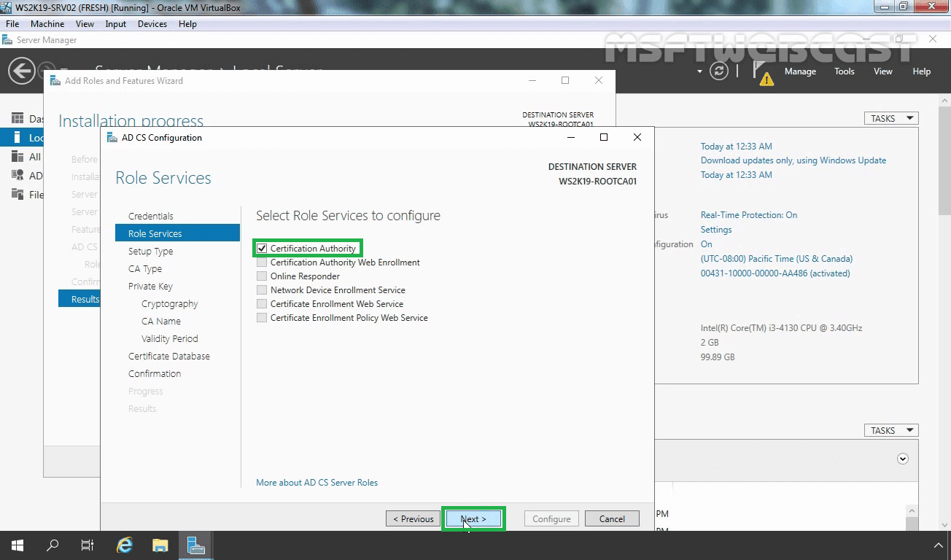Open Task View on the taskbar
This screenshot has width=951, height=560.
click(88, 545)
